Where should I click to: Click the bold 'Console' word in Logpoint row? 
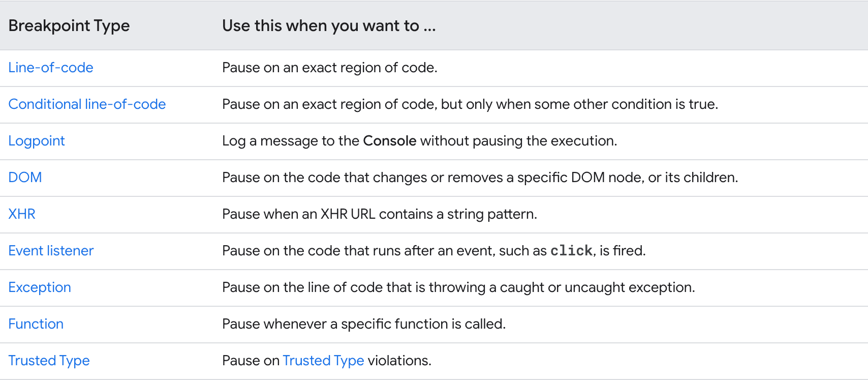389,141
